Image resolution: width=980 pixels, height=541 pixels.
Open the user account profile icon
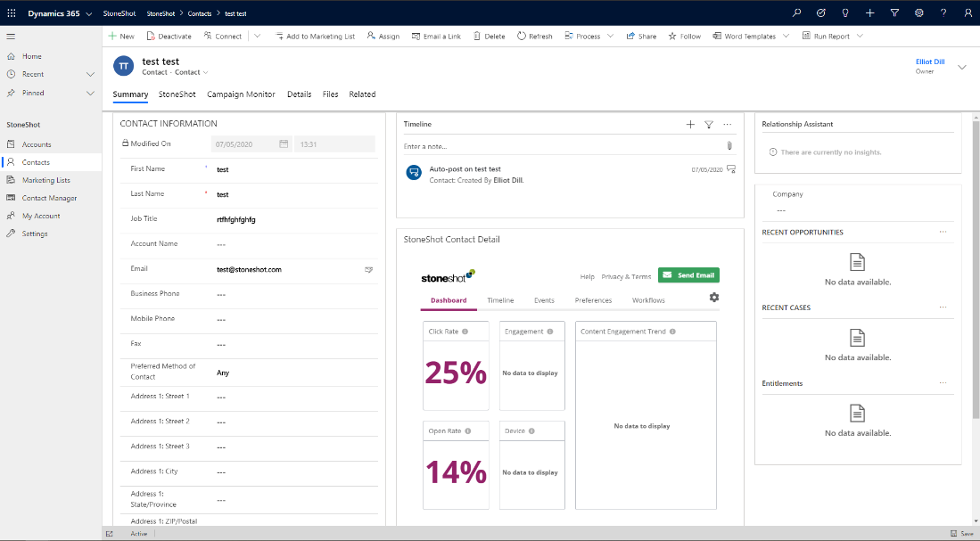coord(968,13)
